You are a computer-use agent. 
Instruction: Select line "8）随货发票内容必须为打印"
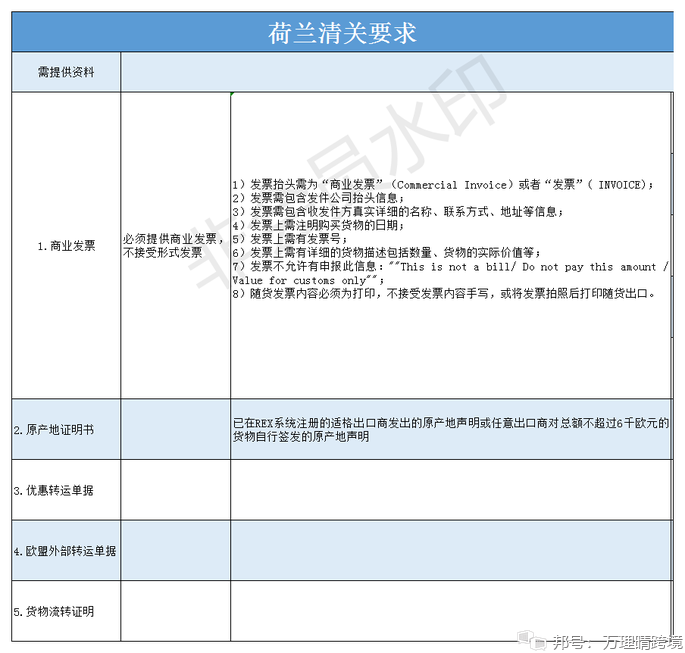tap(444, 294)
